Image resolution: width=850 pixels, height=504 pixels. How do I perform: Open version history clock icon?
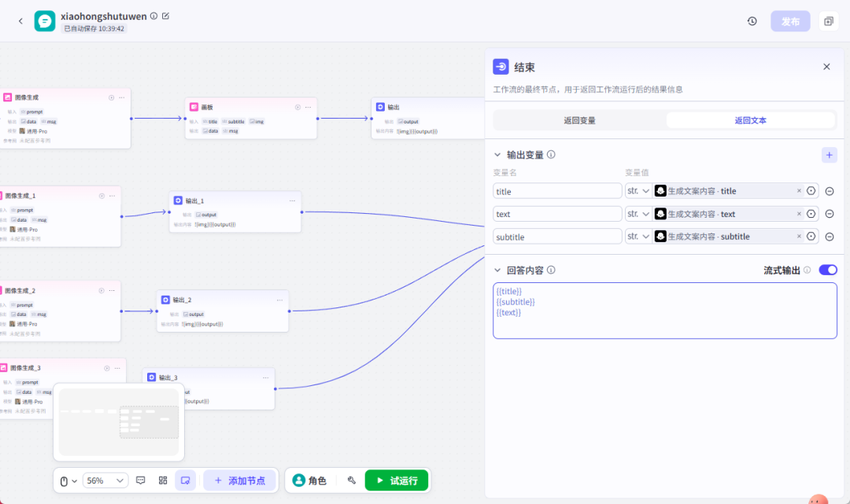(x=752, y=21)
